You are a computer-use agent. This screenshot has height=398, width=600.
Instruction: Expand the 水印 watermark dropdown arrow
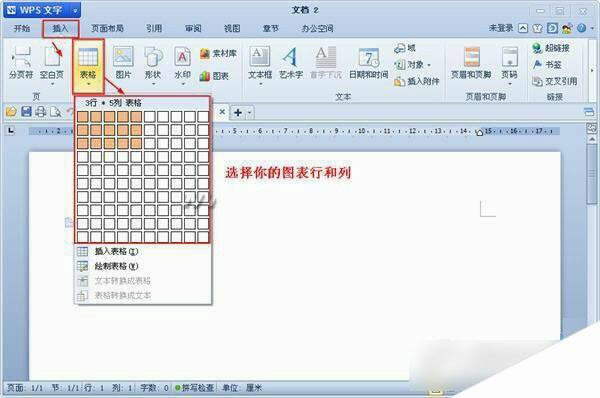(183, 84)
